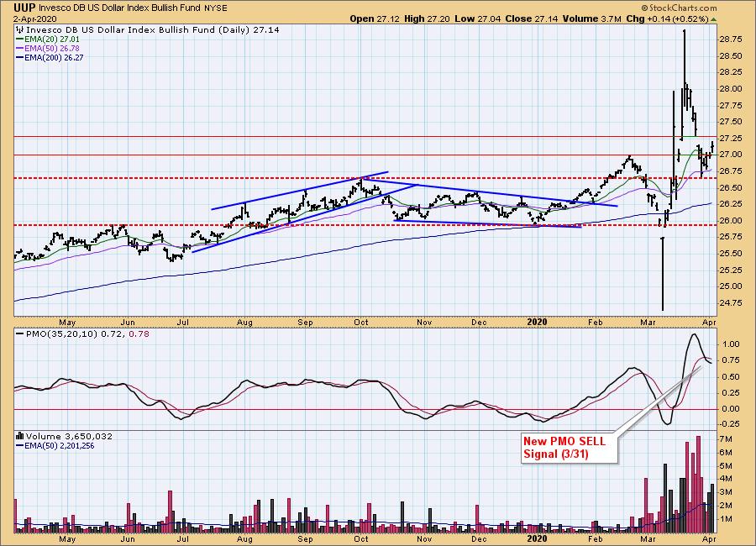Open the StockCharts.com copyright link
Image resolution: width=756 pixels, height=546 pixels.
click(679, 8)
